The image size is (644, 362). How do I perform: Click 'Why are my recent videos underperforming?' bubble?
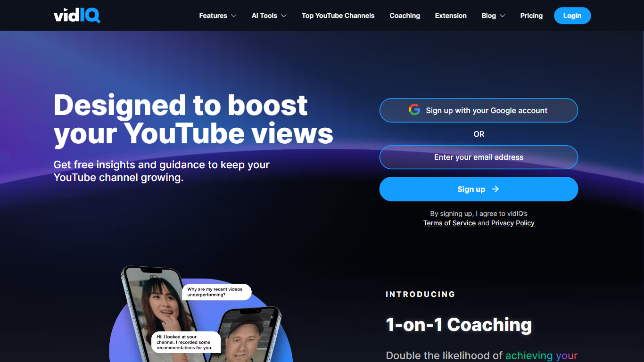coord(216,292)
